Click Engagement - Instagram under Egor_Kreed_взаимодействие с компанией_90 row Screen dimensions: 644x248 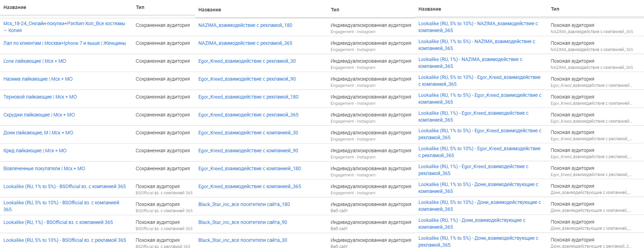tap(353, 157)
